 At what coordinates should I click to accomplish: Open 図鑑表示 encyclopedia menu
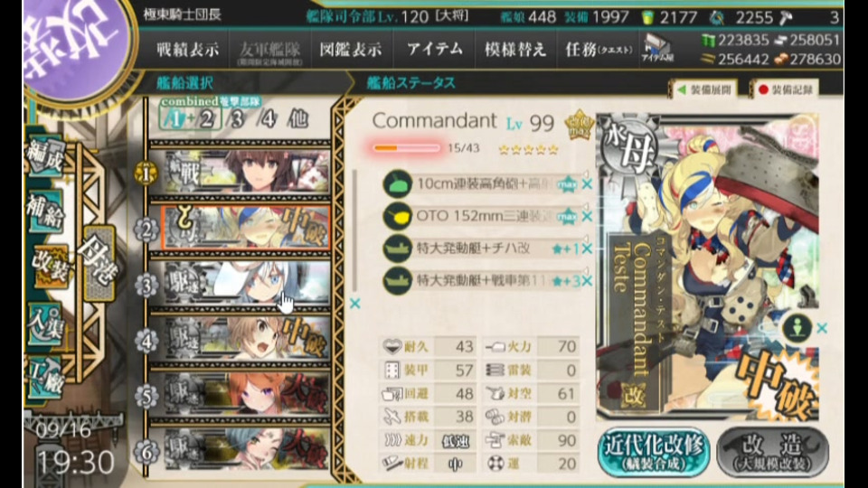(x=351, y=49)
